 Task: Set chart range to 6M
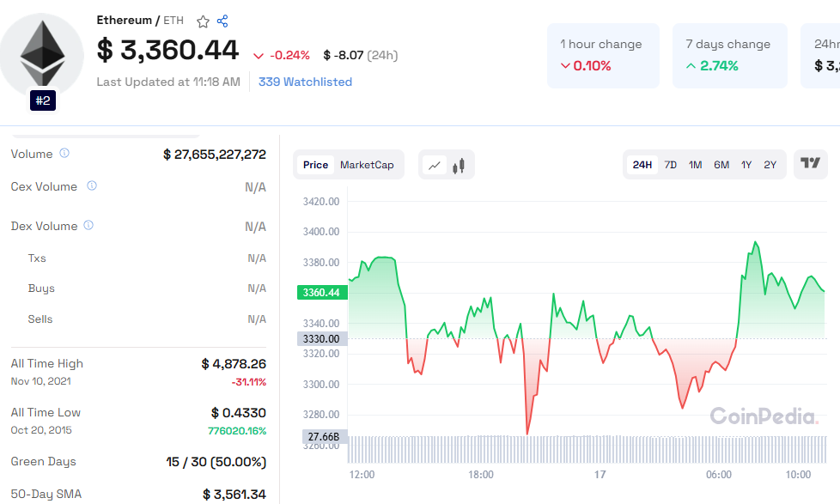pos(721,165)
